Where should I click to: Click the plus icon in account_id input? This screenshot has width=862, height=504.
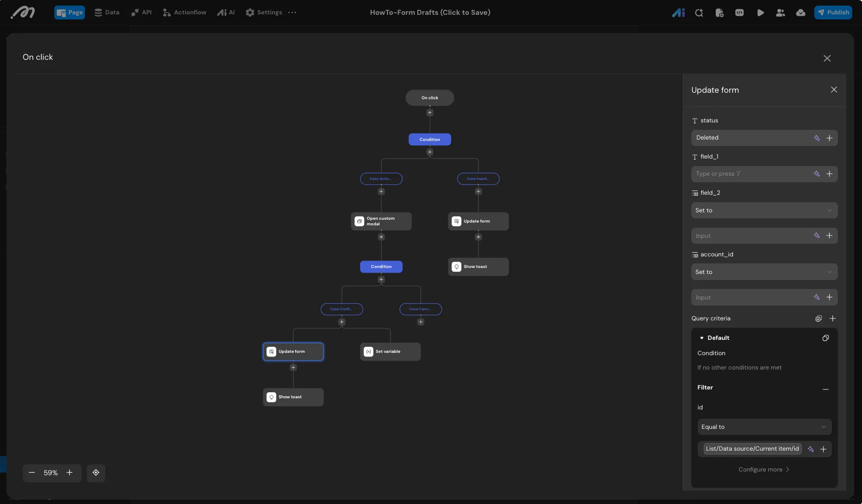(830, 297)
